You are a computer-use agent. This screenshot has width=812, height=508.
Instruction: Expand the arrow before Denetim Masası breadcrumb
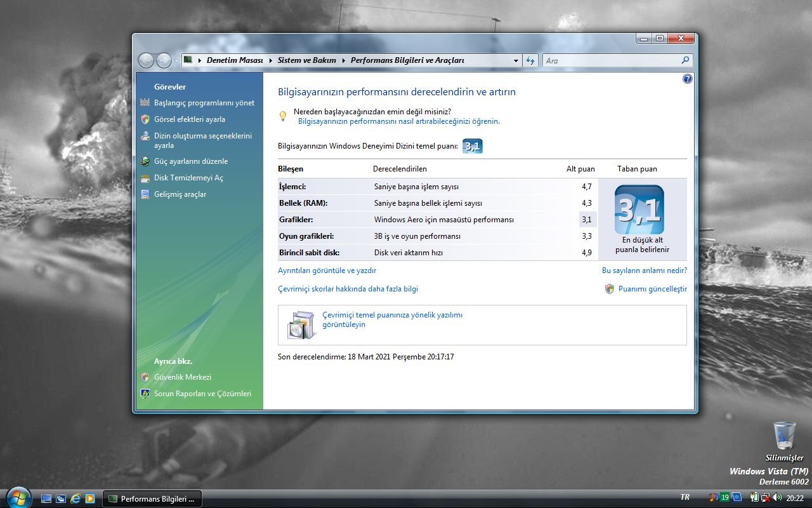199,60
